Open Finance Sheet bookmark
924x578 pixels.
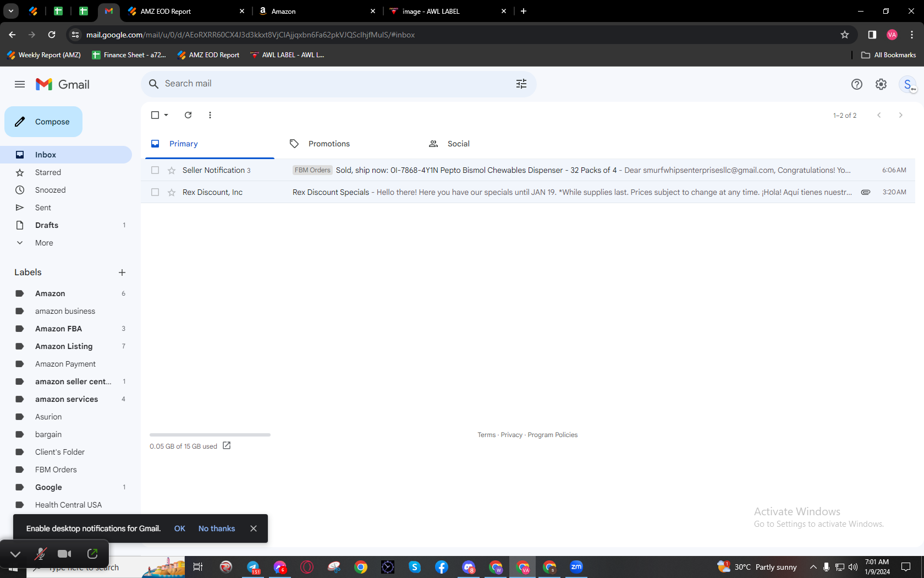[x=129, y=55]
